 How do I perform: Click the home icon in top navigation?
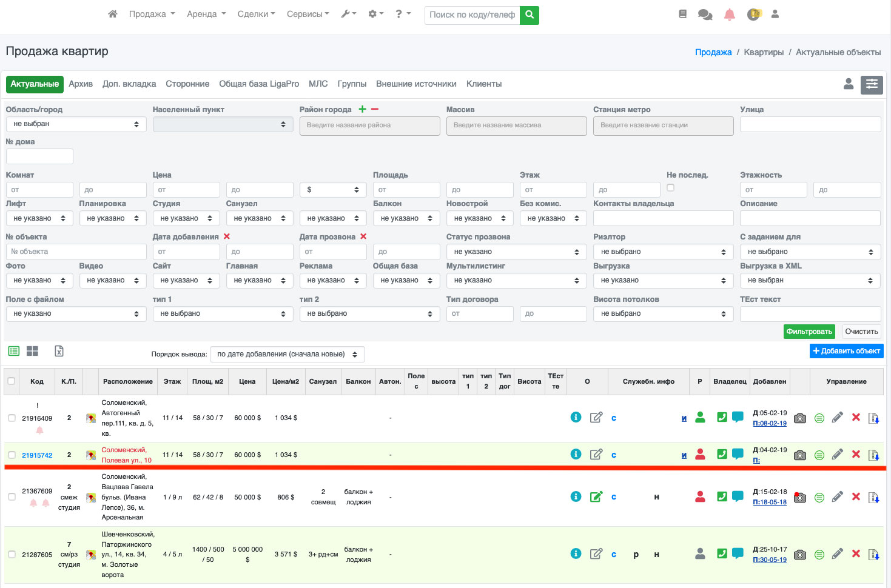[112, 14]
